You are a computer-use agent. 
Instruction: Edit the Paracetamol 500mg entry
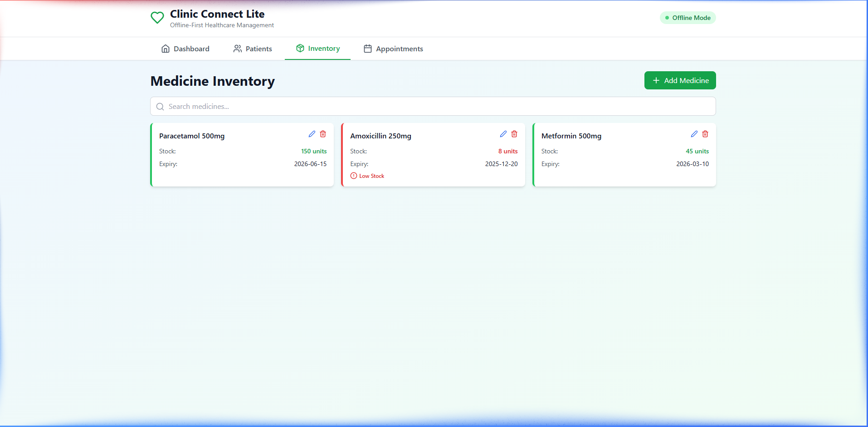click(312, 134)
